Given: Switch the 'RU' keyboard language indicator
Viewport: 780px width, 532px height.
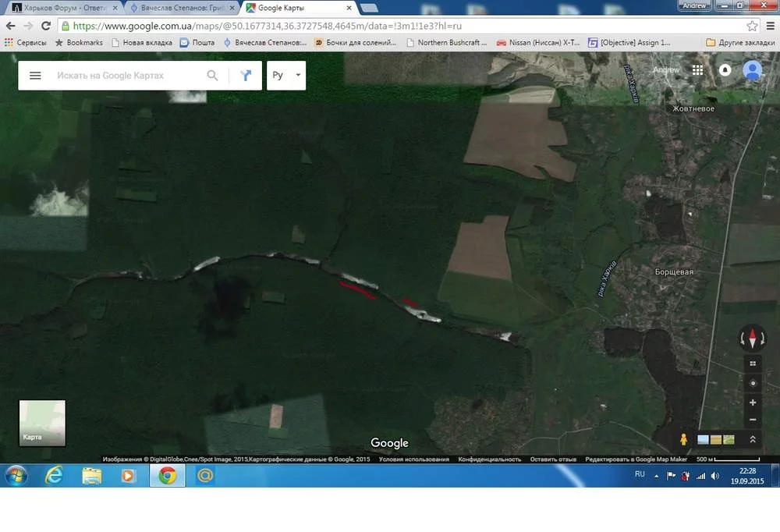Looking at the screenshot, I should coord(640,474).
